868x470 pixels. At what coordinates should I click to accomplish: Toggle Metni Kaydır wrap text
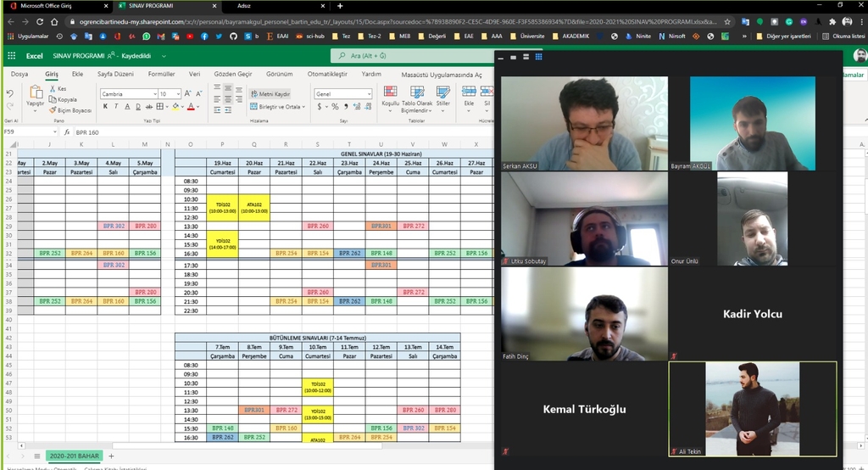click(270, 93)
